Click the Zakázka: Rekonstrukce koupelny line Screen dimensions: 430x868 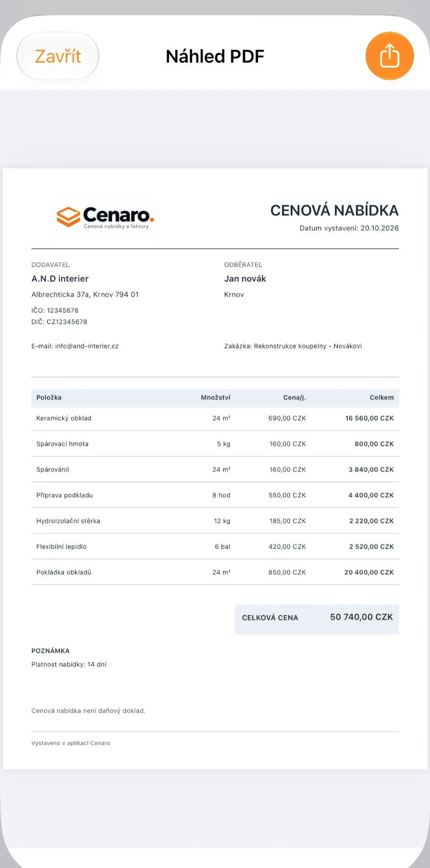coord(293,346)
